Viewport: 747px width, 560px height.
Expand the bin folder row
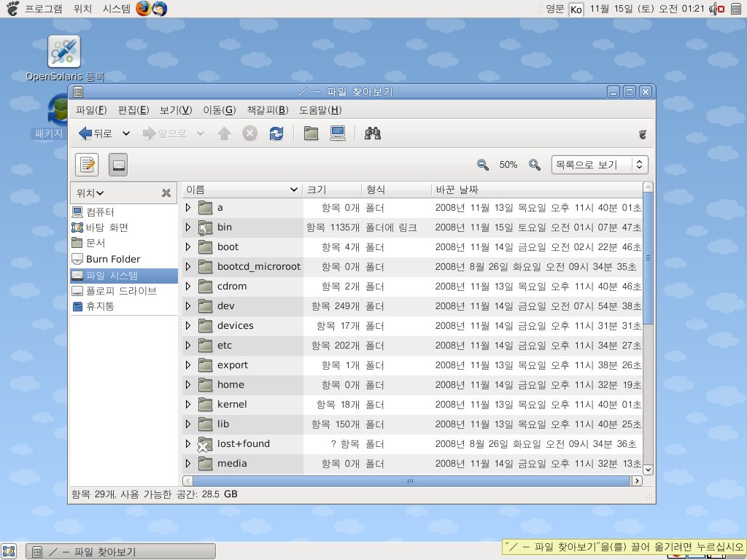[188, 227]
